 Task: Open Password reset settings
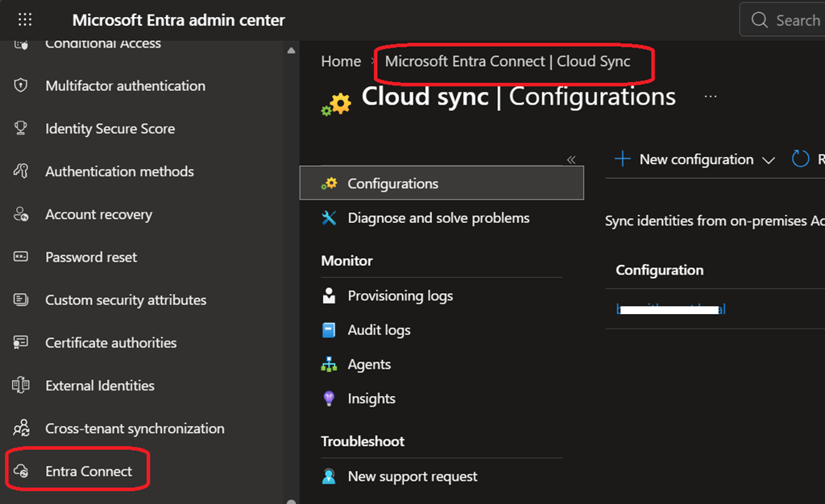tap(91, 257)
